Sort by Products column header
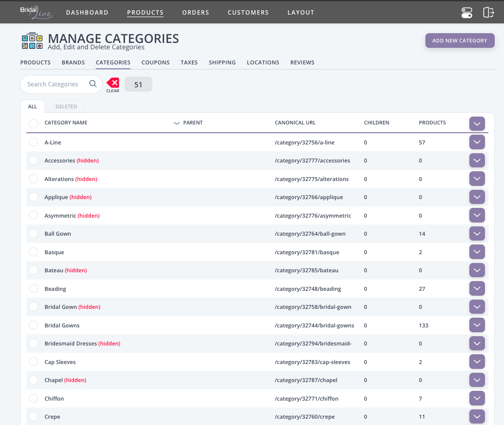504x425 pixels. 432,122
